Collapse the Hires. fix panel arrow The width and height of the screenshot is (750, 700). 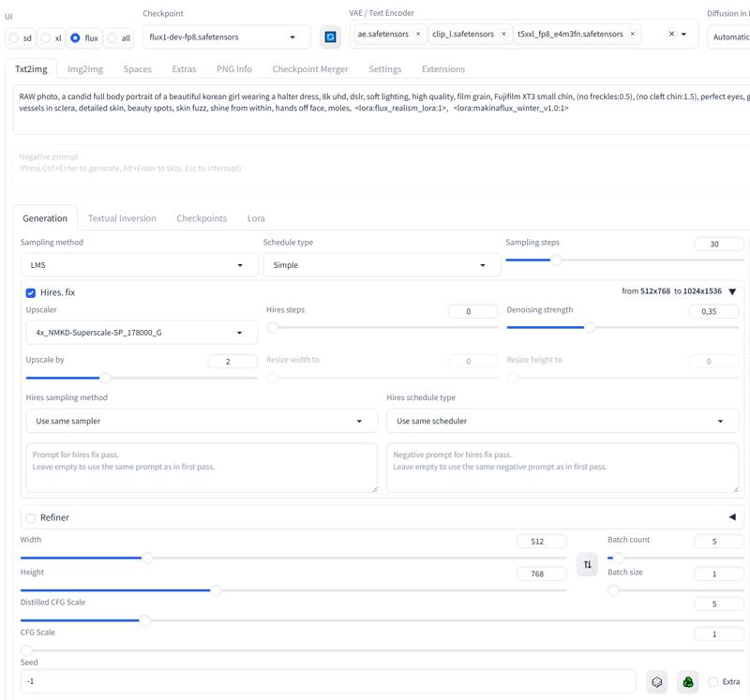pos(732,291)
